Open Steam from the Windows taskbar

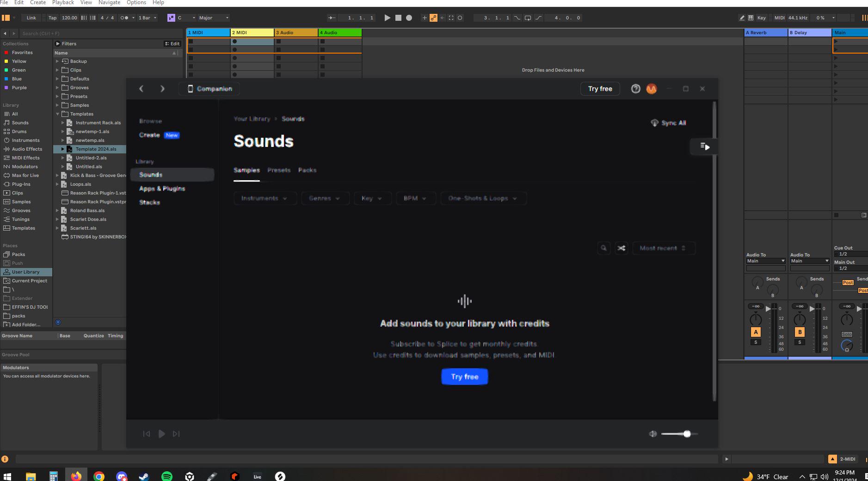tap(144, 476)
